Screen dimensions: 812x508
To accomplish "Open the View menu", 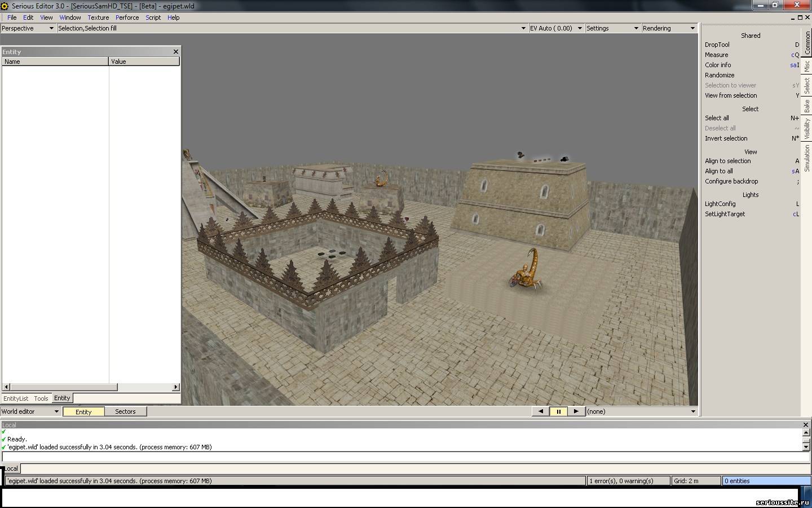I will click(x=46, y=17).
